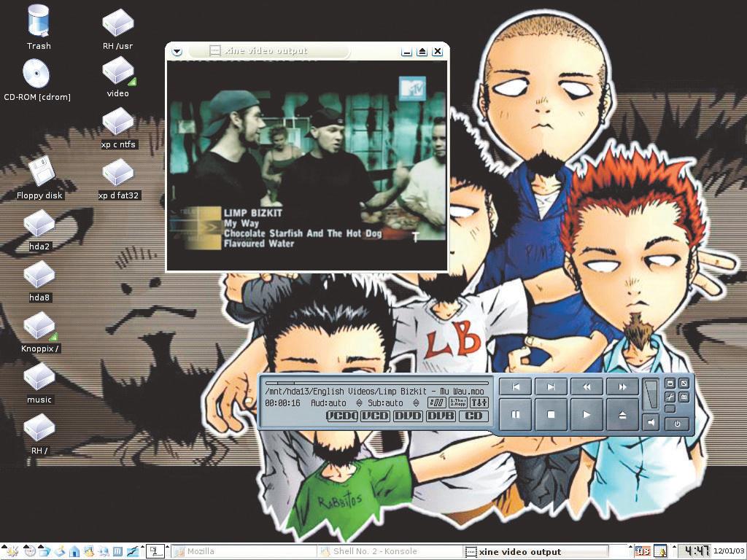Select the VCDO input source button
This screenshot has width=747, height=560.
pos(342,416)
